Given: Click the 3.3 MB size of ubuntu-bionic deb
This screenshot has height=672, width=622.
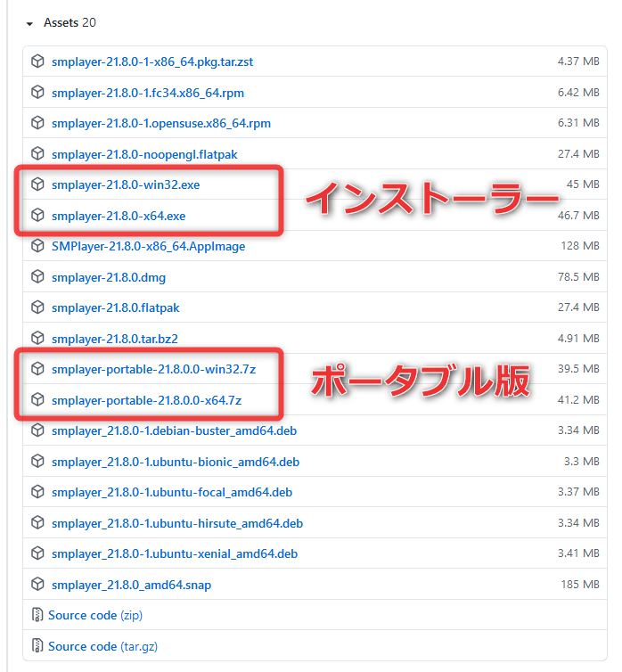Looking at the screenshot, I should point(581,462).
